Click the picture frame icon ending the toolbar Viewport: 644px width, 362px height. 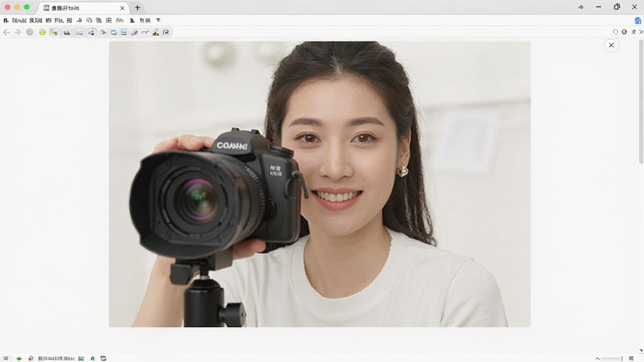point(166,32)
